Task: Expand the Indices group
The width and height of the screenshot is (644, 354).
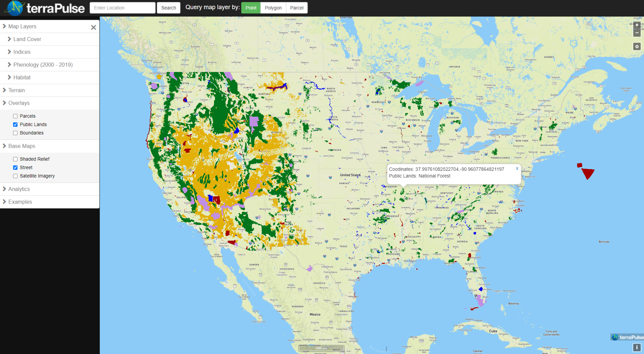Action: pyautogui.click(x=50, y=52)
